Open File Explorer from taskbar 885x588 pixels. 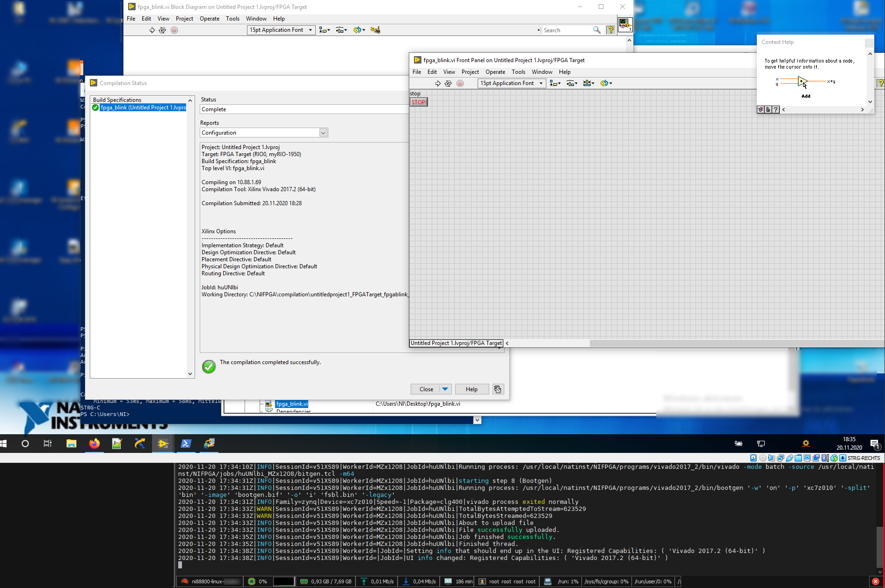click(x=71, y=444)
